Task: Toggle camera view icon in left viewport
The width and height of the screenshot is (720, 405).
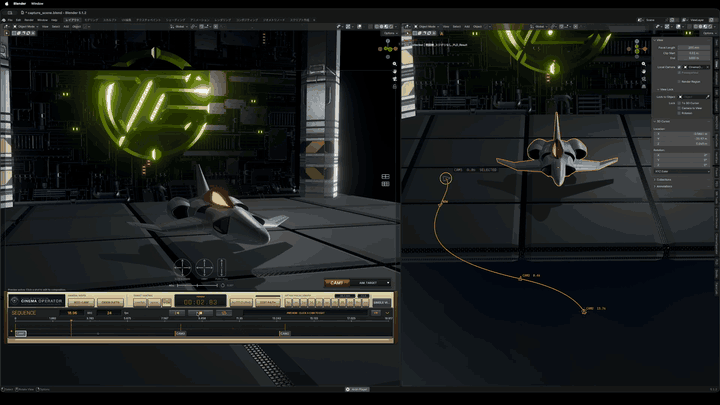Action: click(394, 79)
